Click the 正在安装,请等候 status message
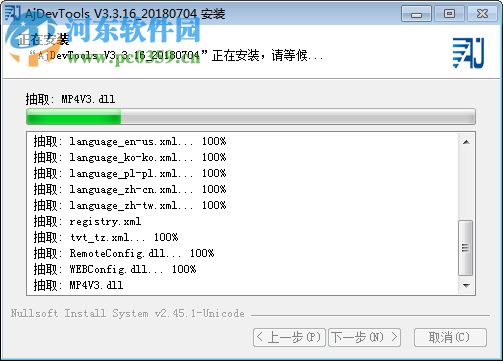Screen dimensions: 503x361 [176, 55]
